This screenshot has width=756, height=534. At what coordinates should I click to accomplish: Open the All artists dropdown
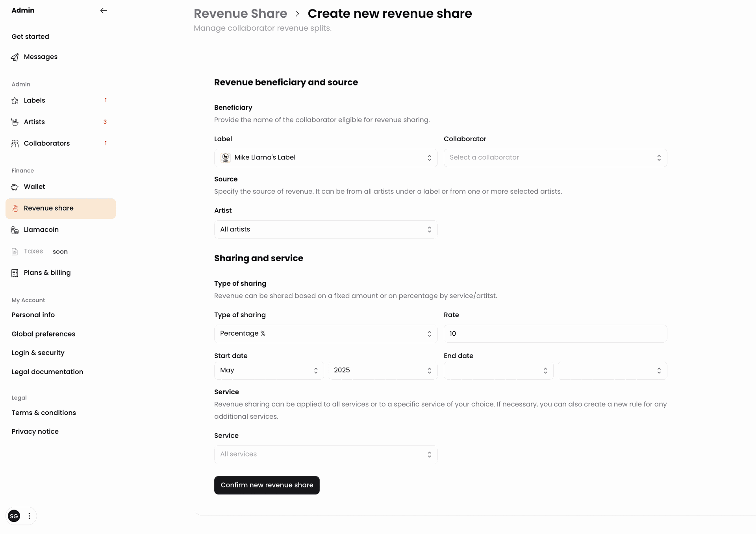[x=326, y=229]
